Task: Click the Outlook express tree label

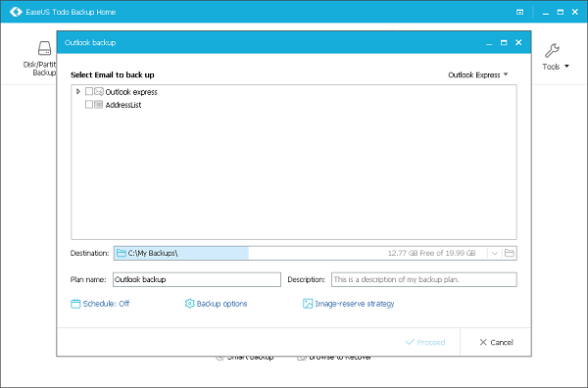Action: coord(131,92)
